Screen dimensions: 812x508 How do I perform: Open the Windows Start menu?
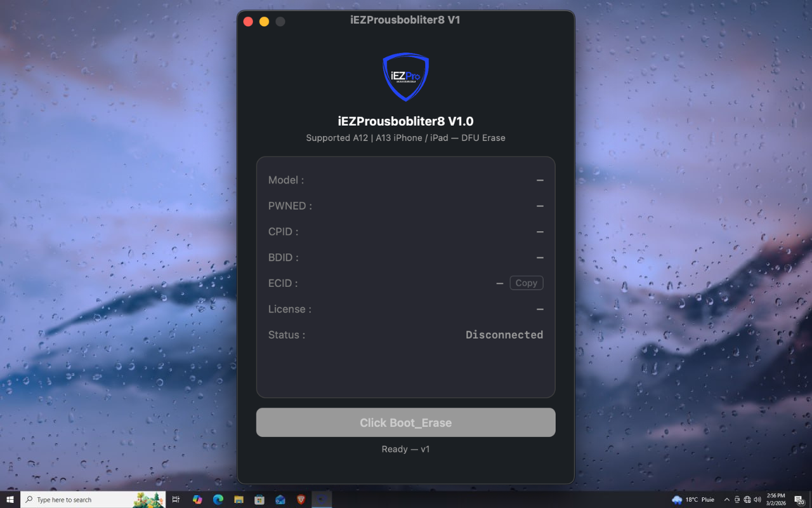10,500
